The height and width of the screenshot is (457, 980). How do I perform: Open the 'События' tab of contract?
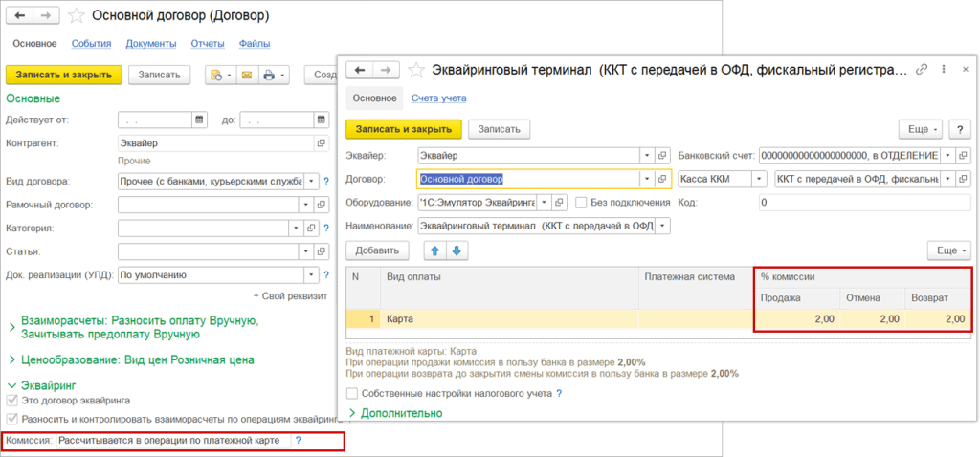point(91,43)
